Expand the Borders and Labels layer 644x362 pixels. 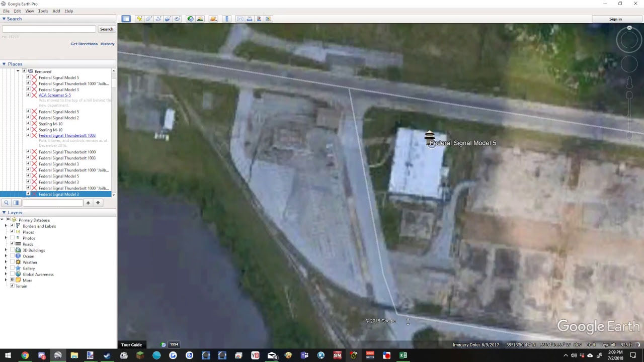(x=6, y=226)
